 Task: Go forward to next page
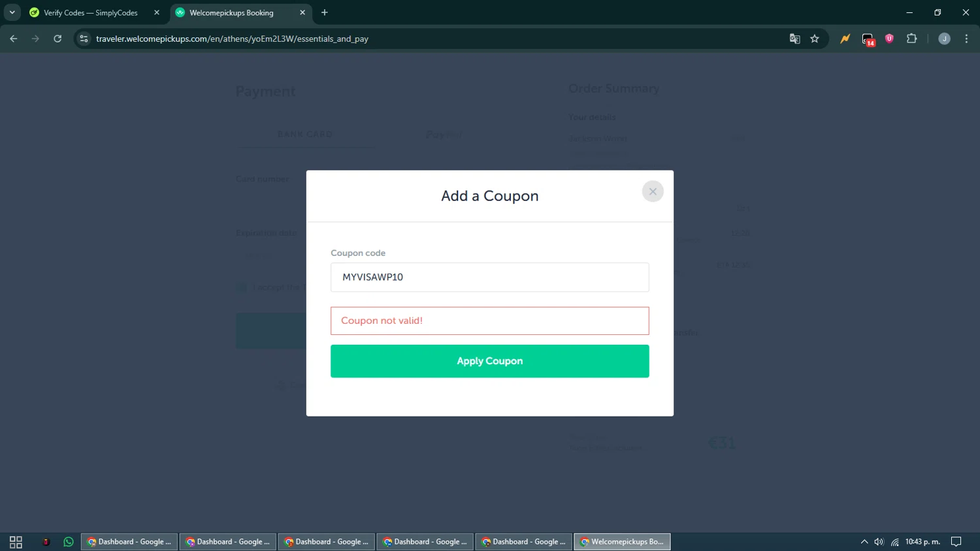coord(35,39)
